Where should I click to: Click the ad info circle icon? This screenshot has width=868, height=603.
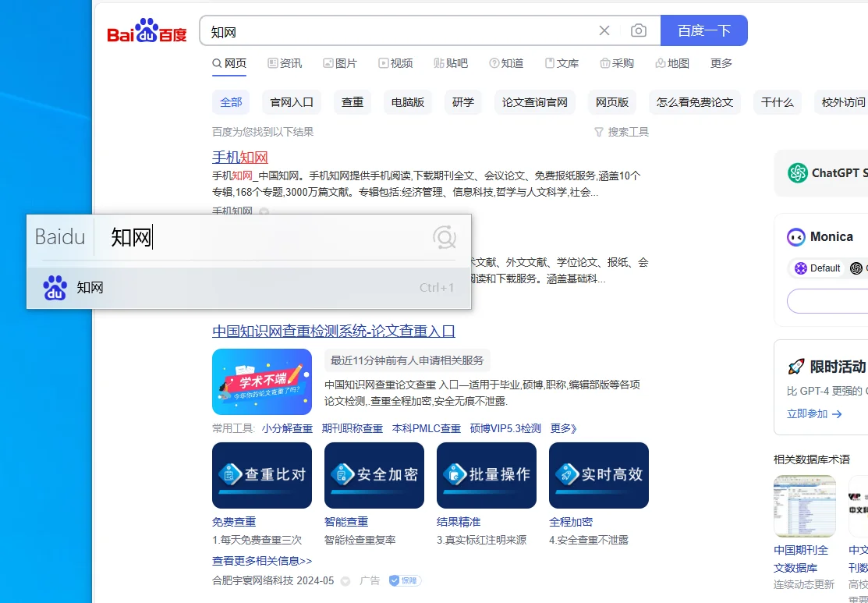coord(345,580)
